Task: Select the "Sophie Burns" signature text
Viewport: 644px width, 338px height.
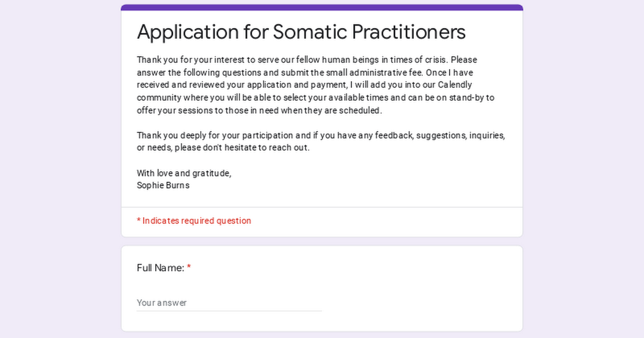Action: [163, 186]
